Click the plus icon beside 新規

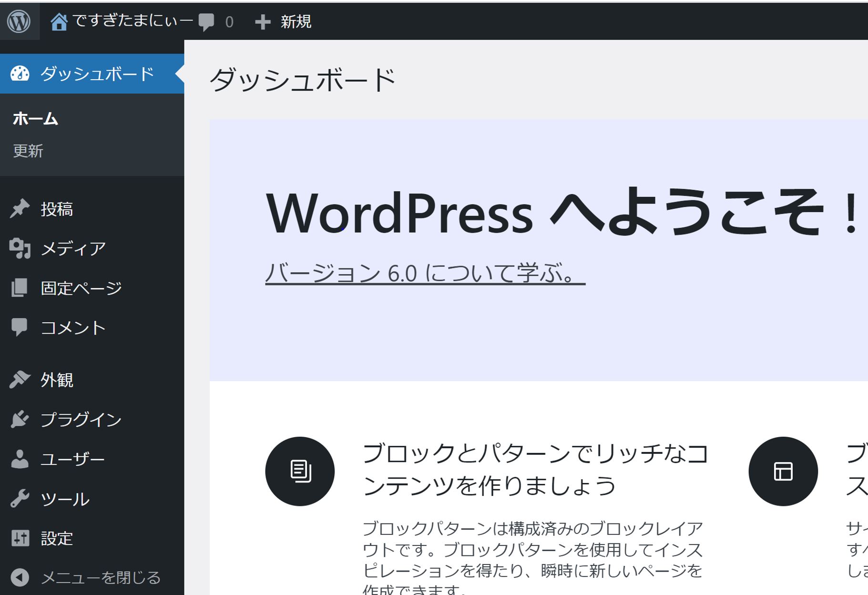pyautogui.click(x=263, y=22)
